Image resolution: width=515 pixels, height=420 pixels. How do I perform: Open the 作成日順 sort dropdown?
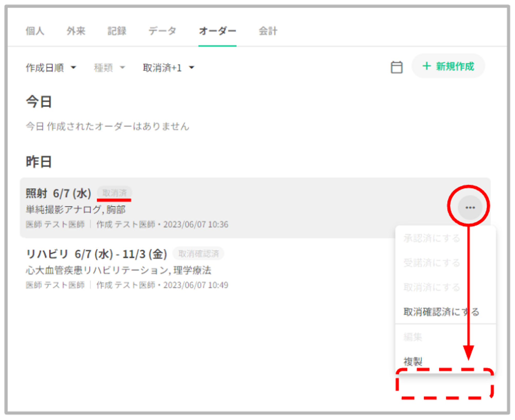coord(51,68)
